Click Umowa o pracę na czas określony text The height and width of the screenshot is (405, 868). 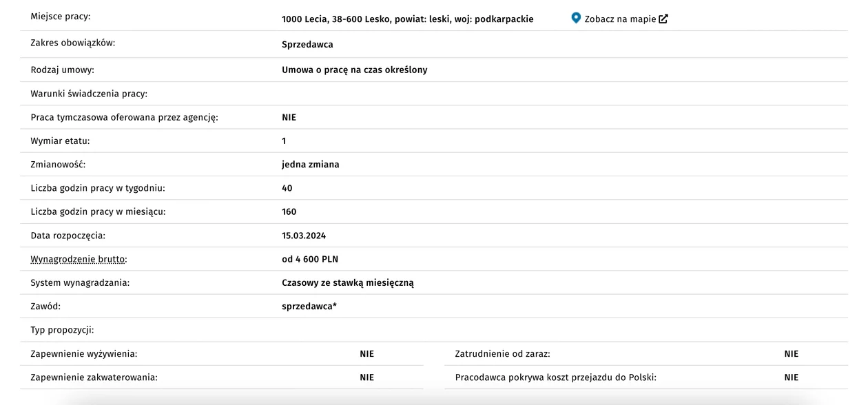355,70
